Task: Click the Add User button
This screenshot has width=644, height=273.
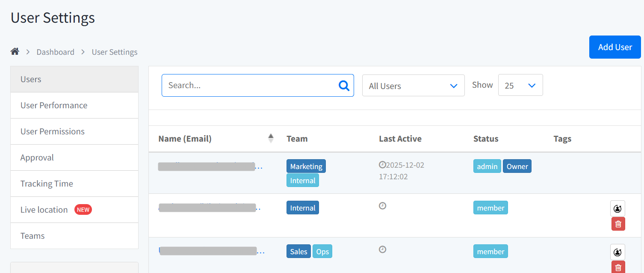Action: coord(614,47)
